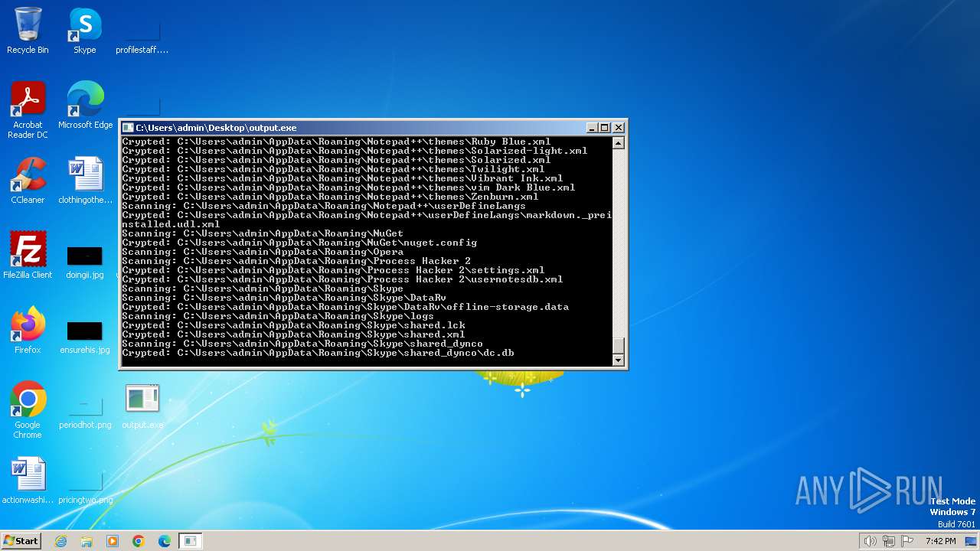The height and width of the screenshot is (551, 980).
Task: Launch Firefox from the desktop
Action: (28, 331)
